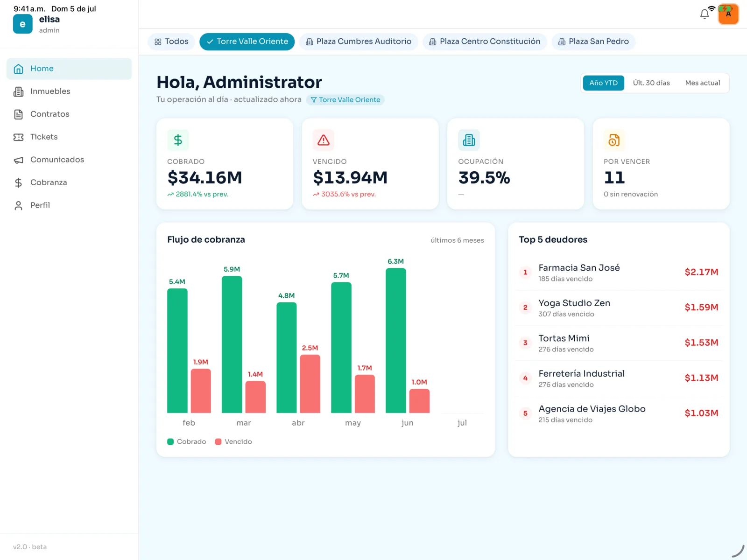The height and width of the screenshot is (560, 747).
Task: Click the "últimos 6 meses" label
Action: pos(457,240)
